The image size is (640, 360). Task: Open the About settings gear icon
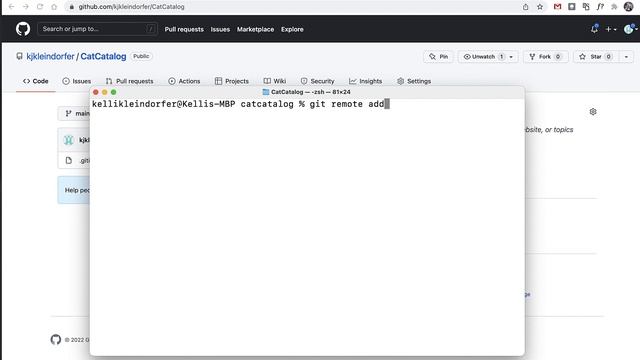(x=593, y=111)
